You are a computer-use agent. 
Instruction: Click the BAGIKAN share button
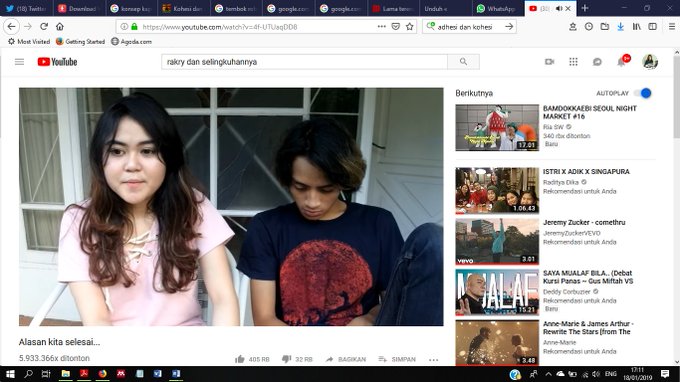(x=346, y=359)
